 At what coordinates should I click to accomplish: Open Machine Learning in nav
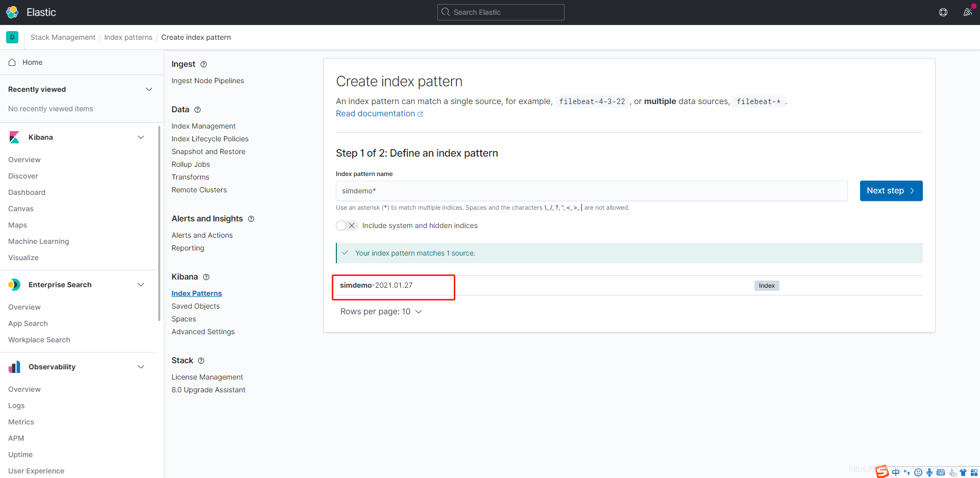[38, 241]
